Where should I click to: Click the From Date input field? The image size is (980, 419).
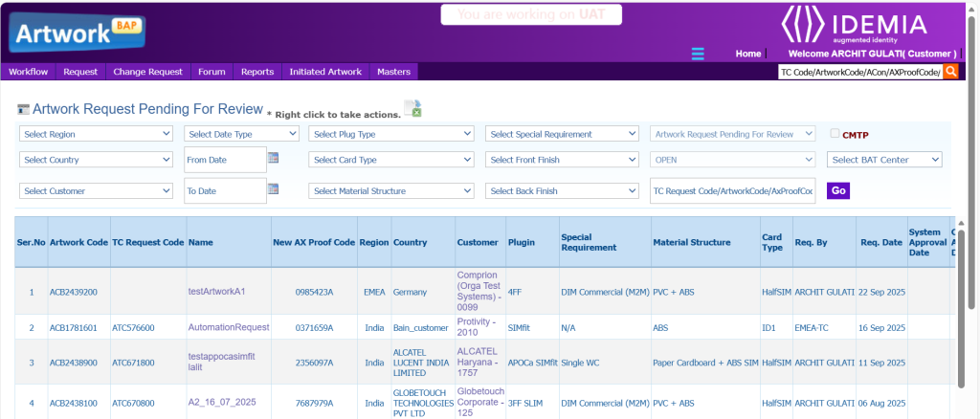[x=224, y=160]
